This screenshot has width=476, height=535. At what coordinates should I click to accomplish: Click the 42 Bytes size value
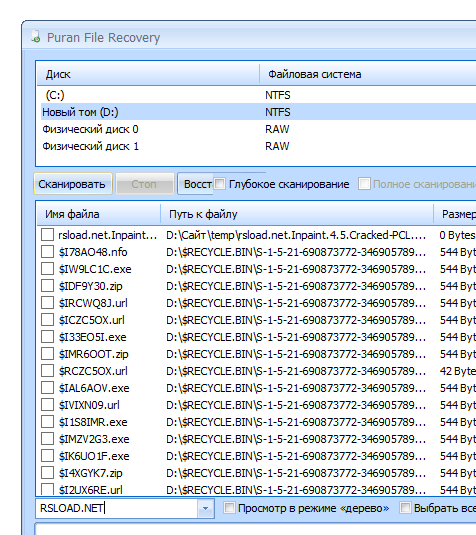point(458,371)
